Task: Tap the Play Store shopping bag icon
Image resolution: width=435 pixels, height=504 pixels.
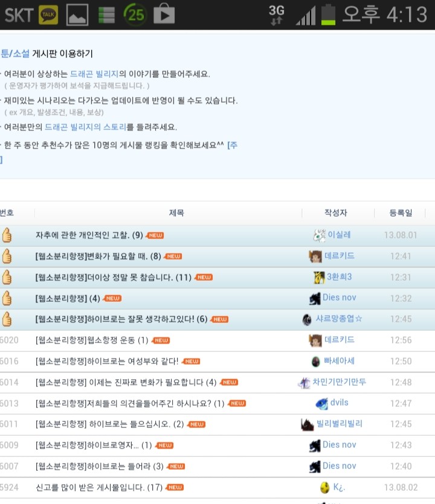Action: 164,13
